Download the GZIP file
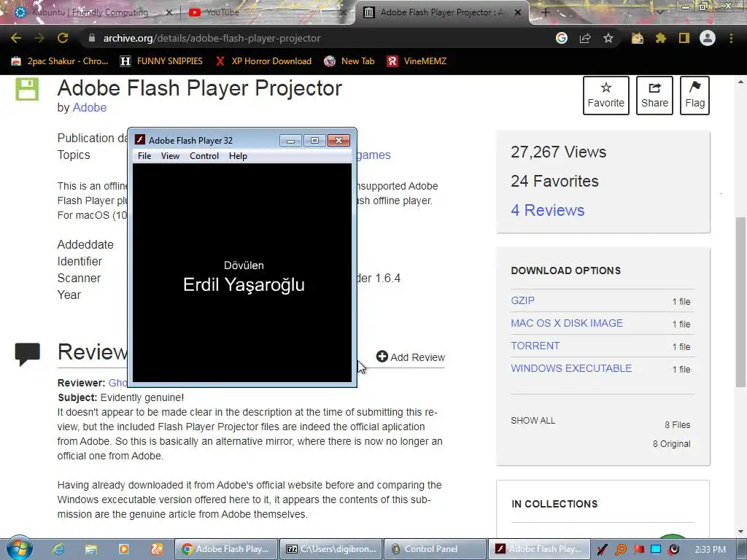The image size is (747, 560). [x=522, y=300]
